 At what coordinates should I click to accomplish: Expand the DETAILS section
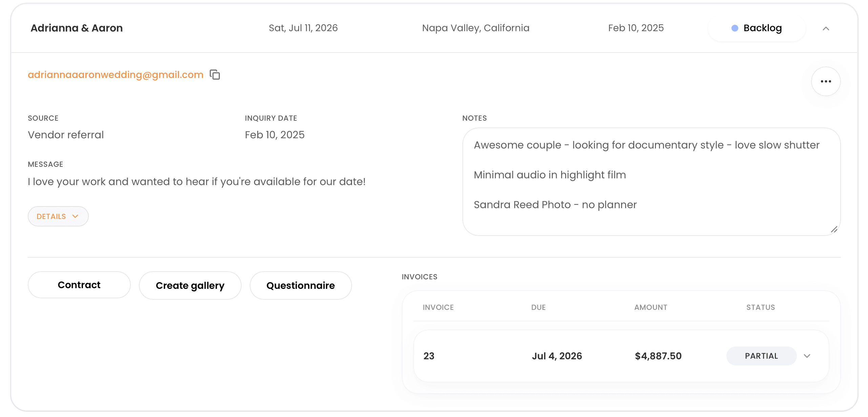[x=58, y=216]
